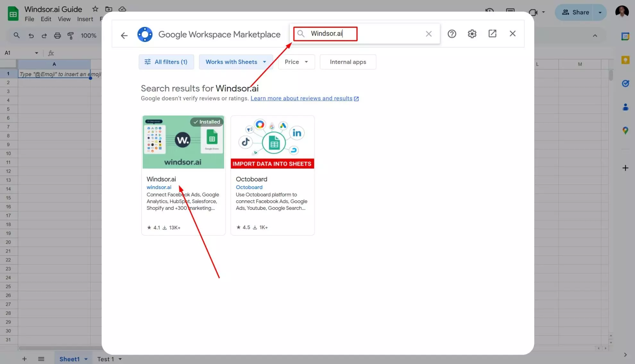This screenshot has height=364, width=635.
Task: Open the Name box dropdown arrow
Action: click(x=37, y=53)
